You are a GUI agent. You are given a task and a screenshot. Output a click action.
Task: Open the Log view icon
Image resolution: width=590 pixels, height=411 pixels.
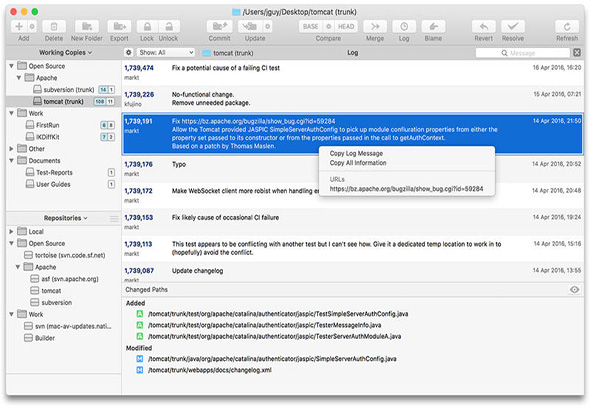click(x=404, y=26)
